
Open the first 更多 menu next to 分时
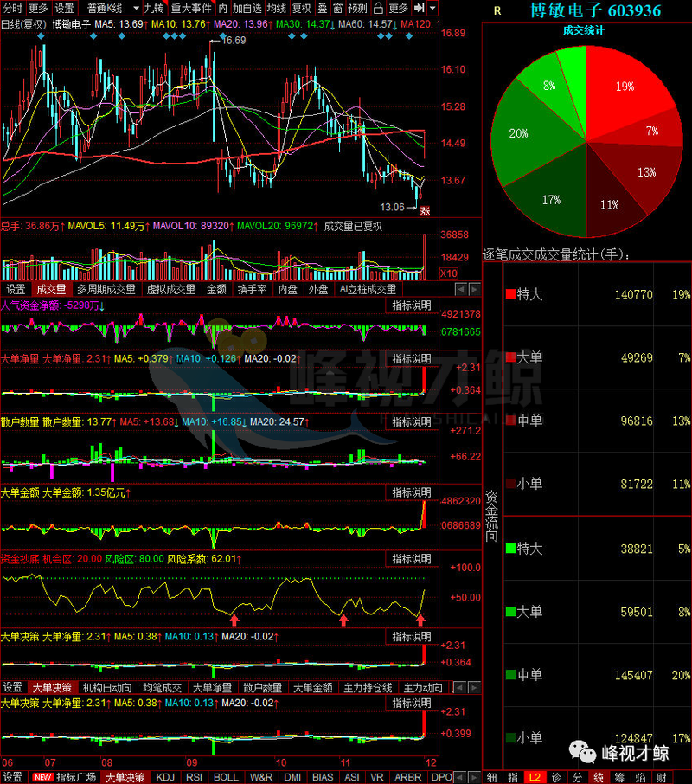(38, 8)
